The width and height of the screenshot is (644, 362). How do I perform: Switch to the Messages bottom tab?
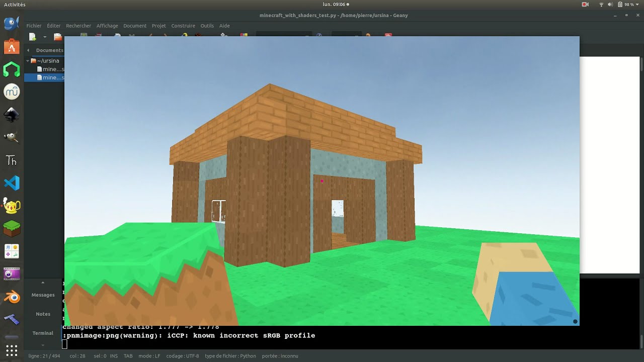(x=43, y=295)
